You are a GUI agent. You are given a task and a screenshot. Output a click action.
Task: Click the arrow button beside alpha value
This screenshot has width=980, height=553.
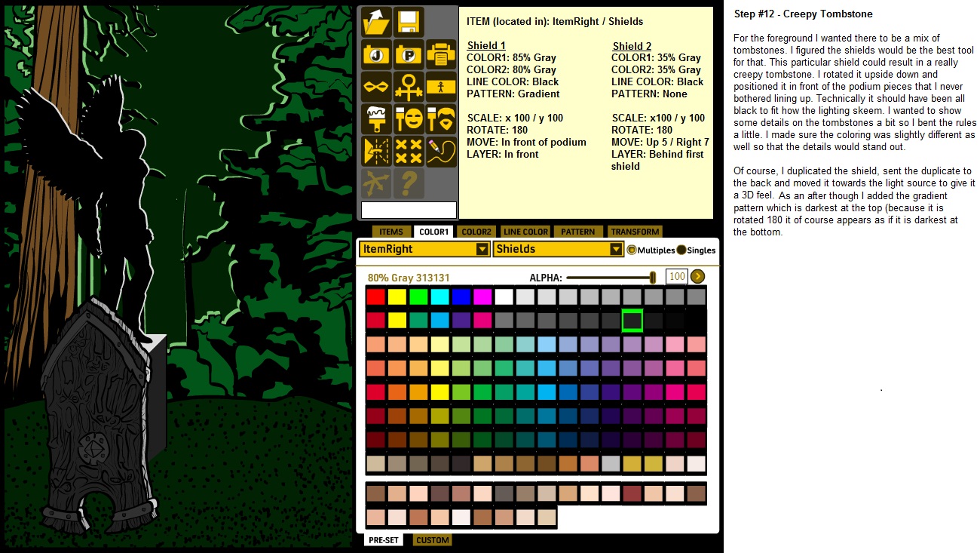coord(697,277)
